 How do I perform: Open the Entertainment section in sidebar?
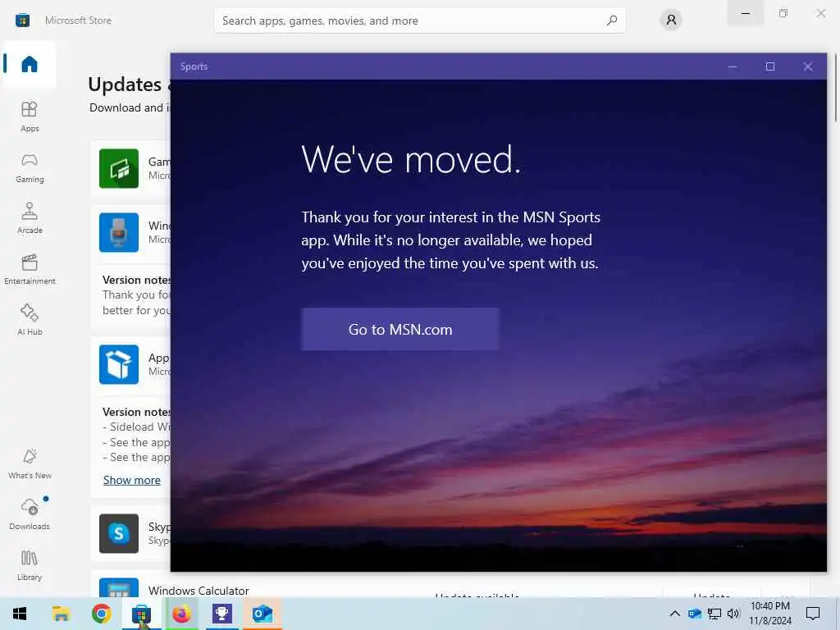click(x=30, y=269)
